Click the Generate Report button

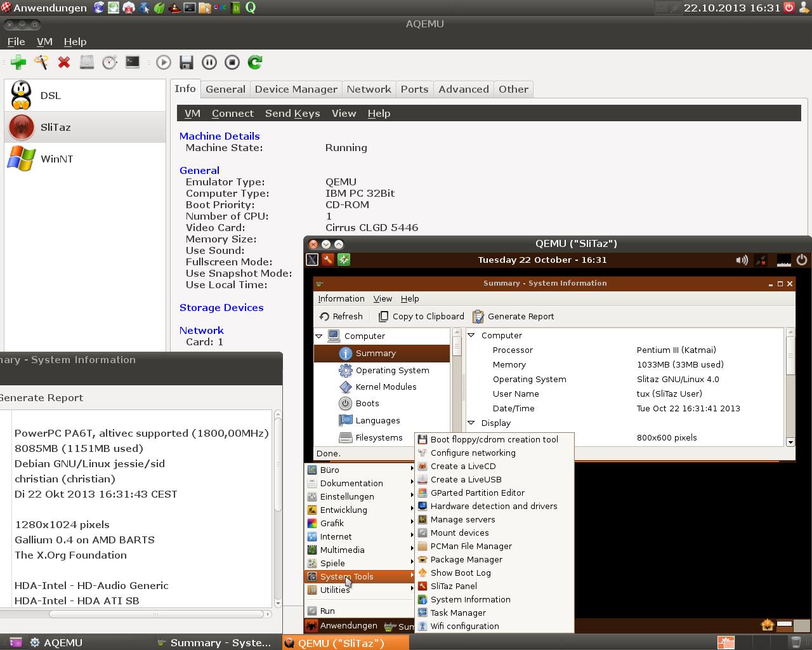513,316
